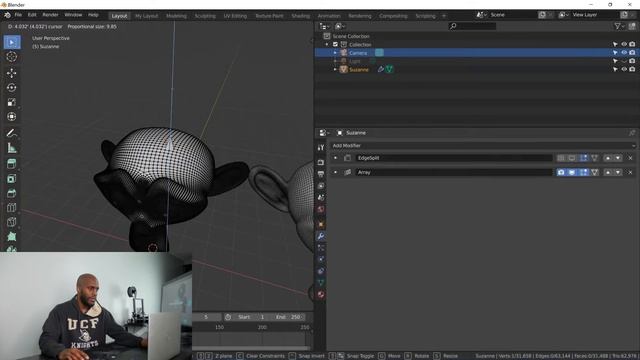Viewport: 640px width, 360px height.
Task: Open the View Layer properties tab
Action: pyautogui.click(x=321, y=186)
